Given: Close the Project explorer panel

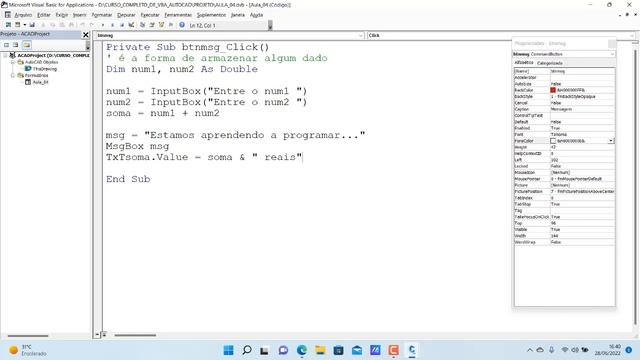Looking at the screenshot, I should tap(86, 35).
